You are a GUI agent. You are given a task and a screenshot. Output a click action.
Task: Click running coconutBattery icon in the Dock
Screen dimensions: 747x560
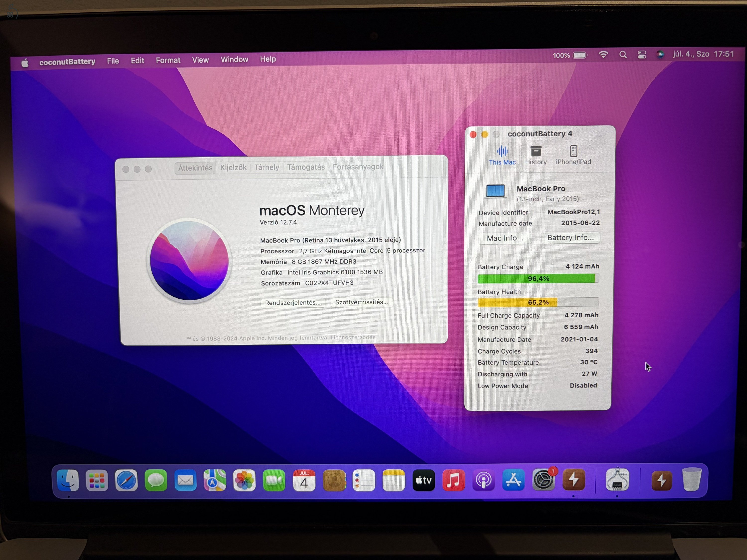(x=573, y=480)
